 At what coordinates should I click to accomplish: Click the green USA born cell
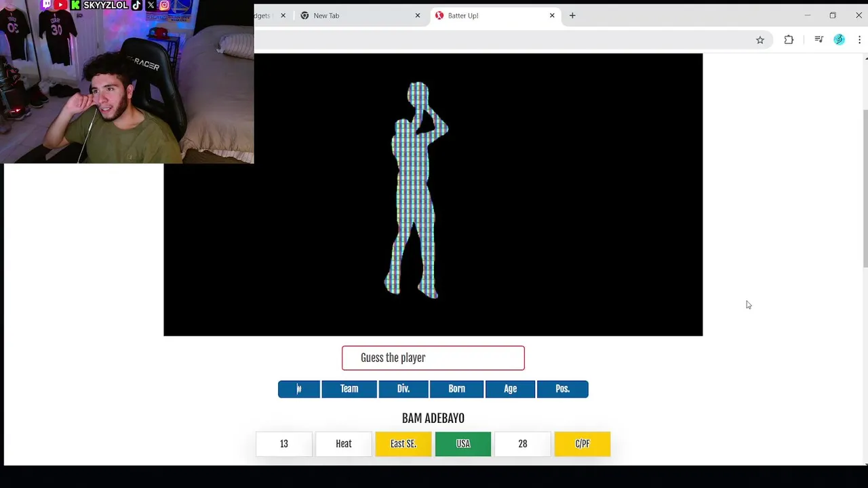click(463, 444)
